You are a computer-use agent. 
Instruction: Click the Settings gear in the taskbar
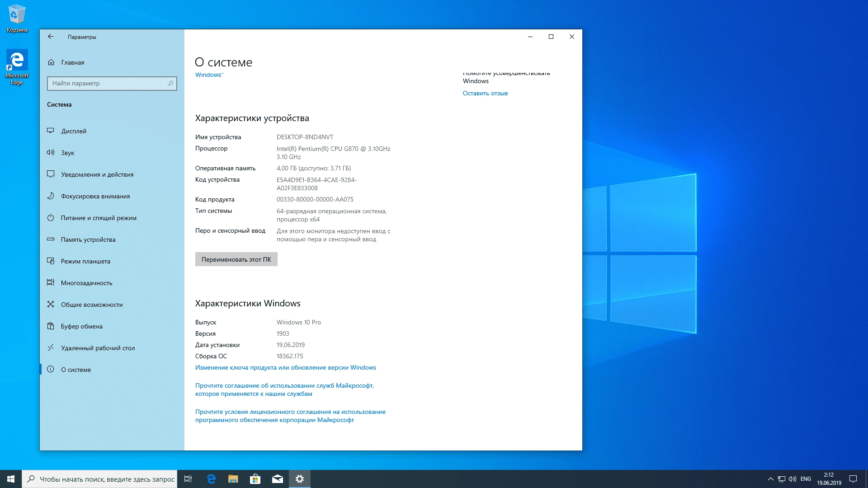point(300,479)
